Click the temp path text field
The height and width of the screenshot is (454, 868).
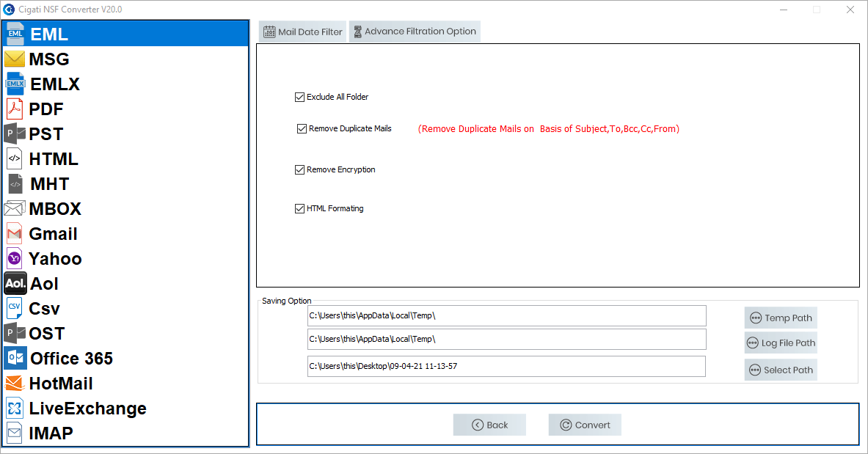(506, 315)
